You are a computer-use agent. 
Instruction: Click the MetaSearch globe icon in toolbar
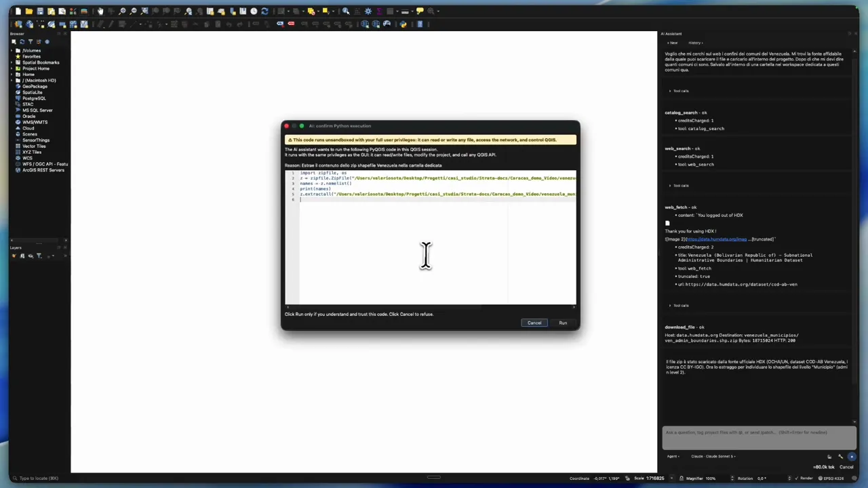click(387, 24)
